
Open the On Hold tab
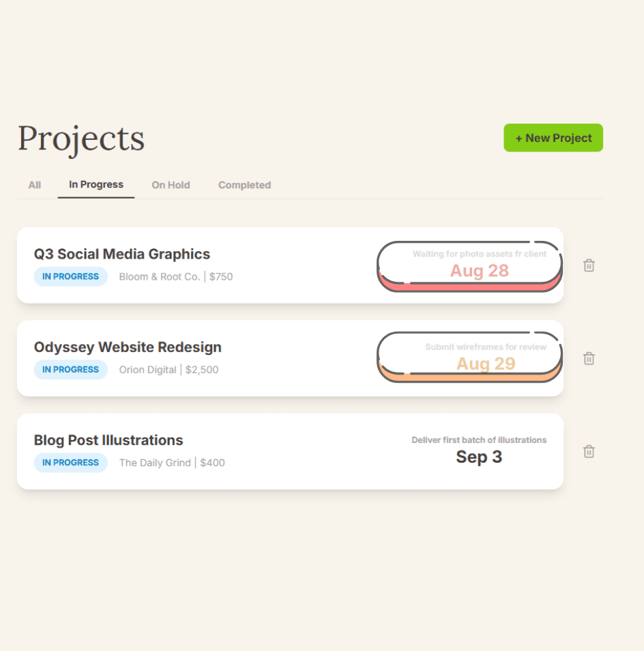pyautogui.click(x=171, y=185)
